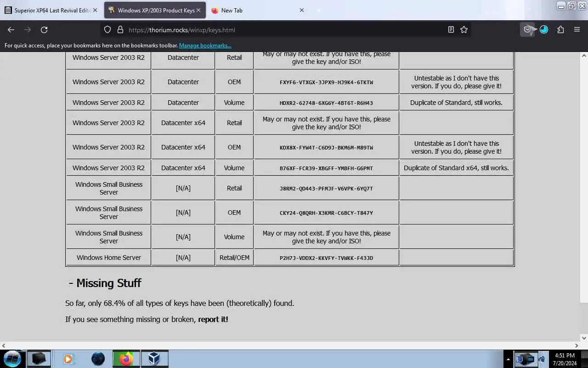The height and width of the screenshot is (368, 588).
Task: Open VirtualBox from the taskbar
Action: point(155,359)
